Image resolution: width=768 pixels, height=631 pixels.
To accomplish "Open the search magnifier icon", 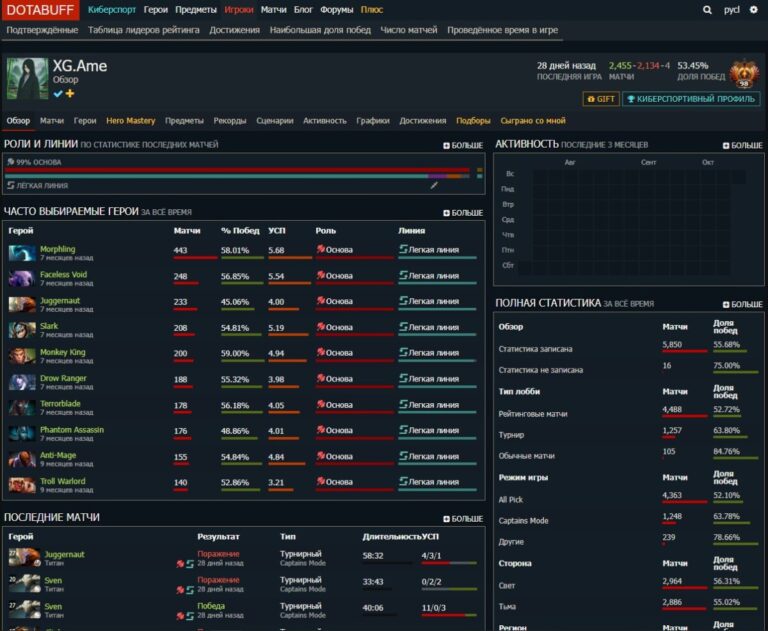I will [707, 9].
